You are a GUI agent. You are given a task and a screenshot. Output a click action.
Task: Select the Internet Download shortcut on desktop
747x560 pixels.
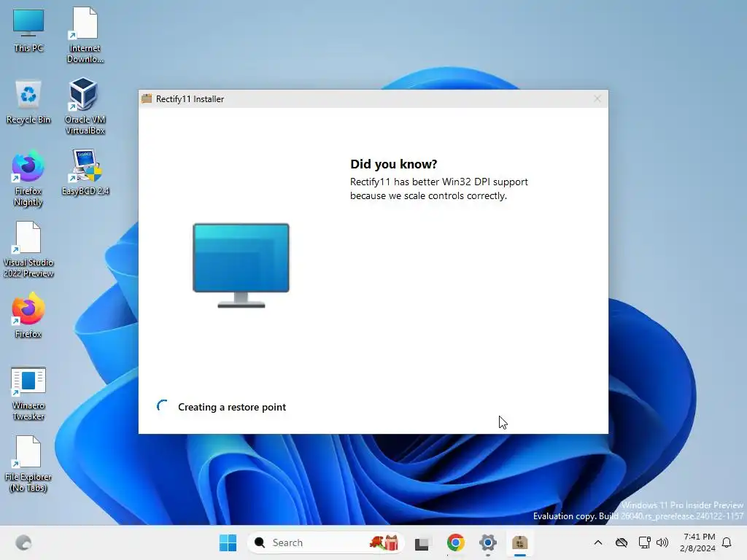click(x=85, y=35)
